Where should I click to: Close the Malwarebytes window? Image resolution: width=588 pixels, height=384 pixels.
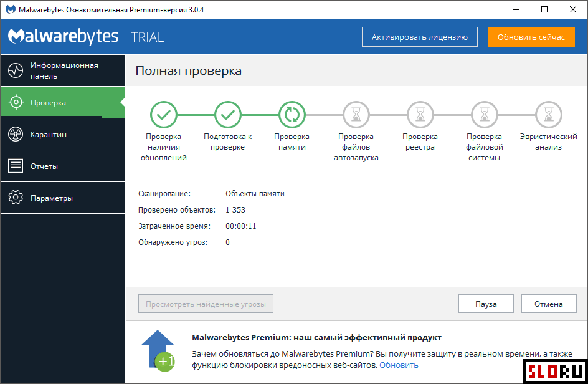(573, 10)
